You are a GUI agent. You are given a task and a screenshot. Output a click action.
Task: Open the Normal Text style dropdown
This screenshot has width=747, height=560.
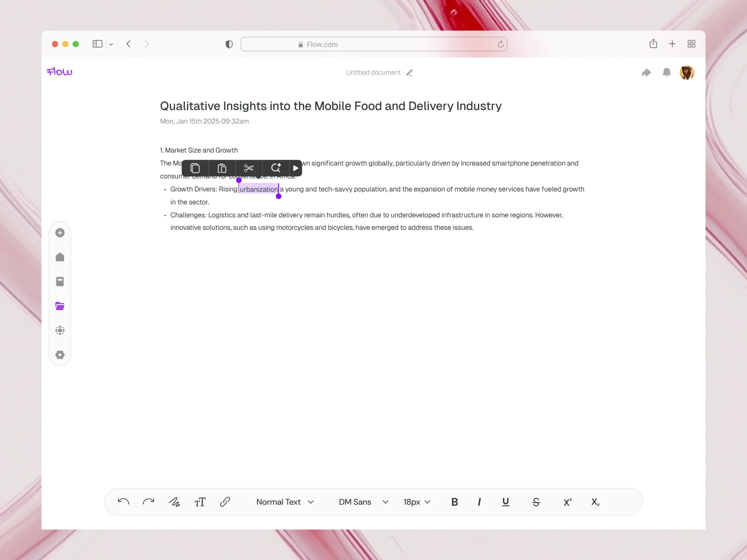285,502
